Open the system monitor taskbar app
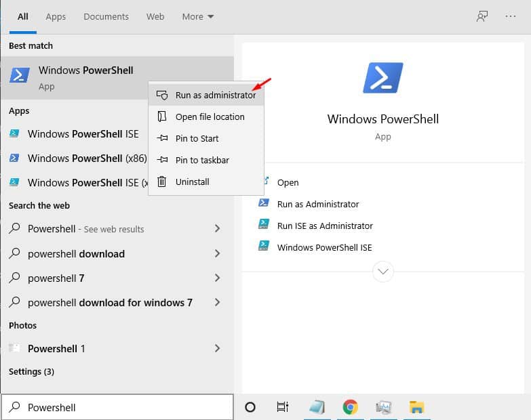Screen dimensions: 531x420 tap(383, 407)
